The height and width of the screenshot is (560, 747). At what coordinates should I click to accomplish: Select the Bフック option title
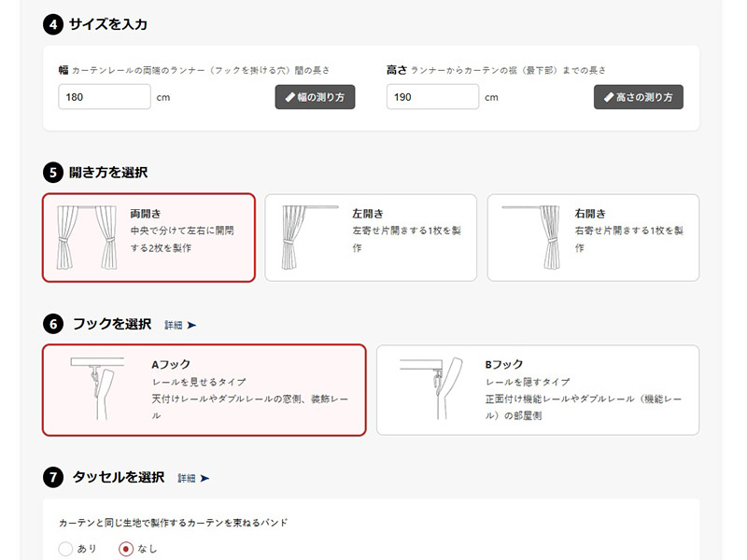pyautogui.click(x=504, y=365)
